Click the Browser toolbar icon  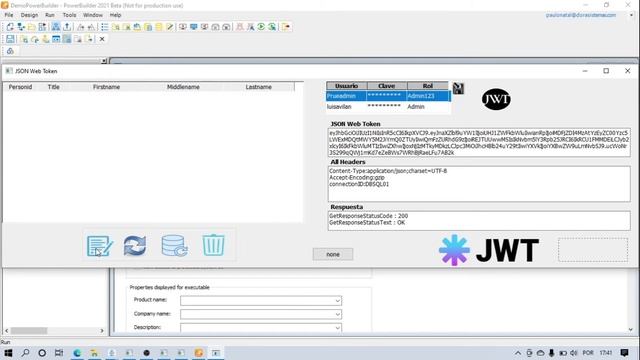pyautogui.click(x=116, y=27)
